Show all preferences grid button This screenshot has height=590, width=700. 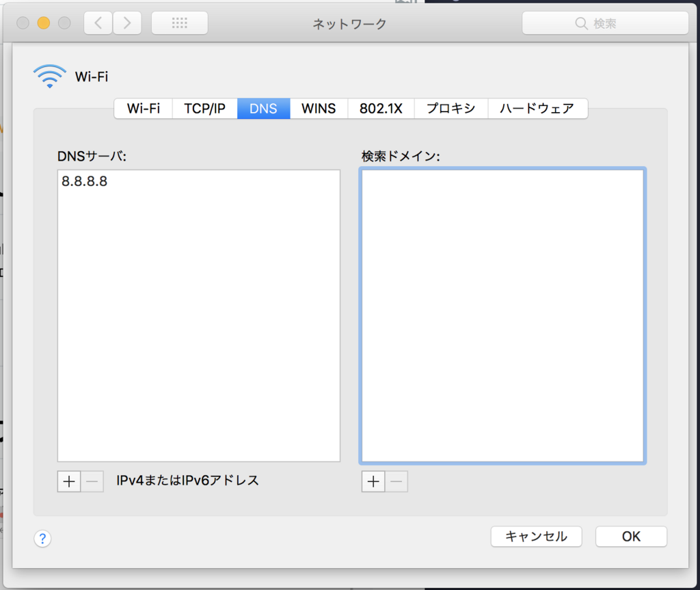[x=180, y=23]
